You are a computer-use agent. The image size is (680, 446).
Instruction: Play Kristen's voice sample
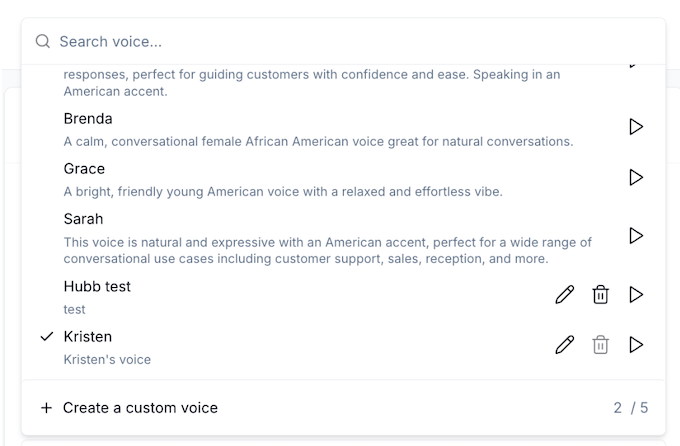[x=636, y=345]
